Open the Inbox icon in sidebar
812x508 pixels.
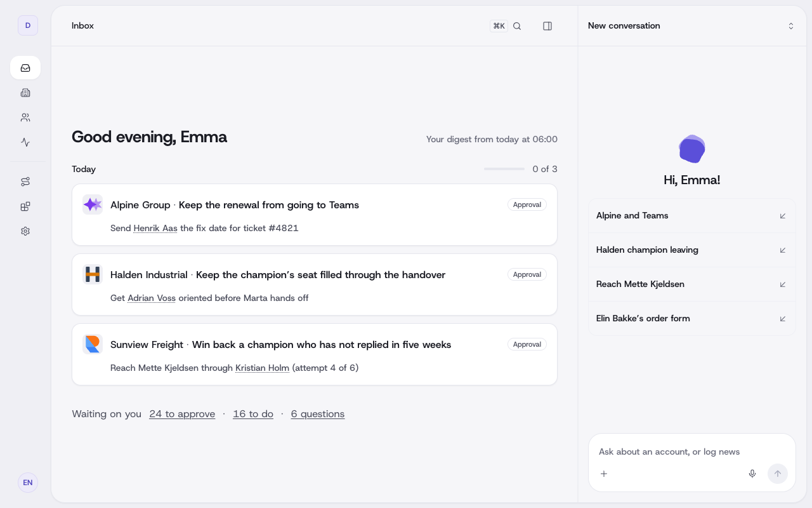(x=25, y=68)
